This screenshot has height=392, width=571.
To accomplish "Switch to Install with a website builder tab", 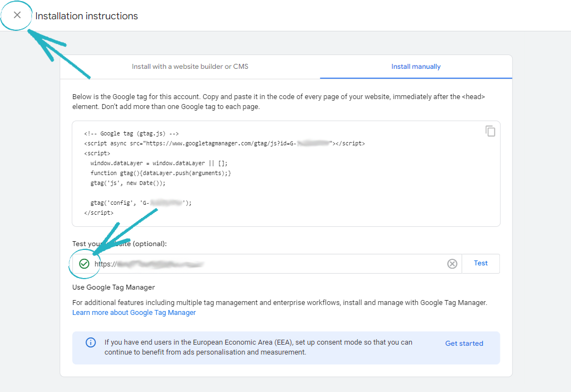I will 190,67.
